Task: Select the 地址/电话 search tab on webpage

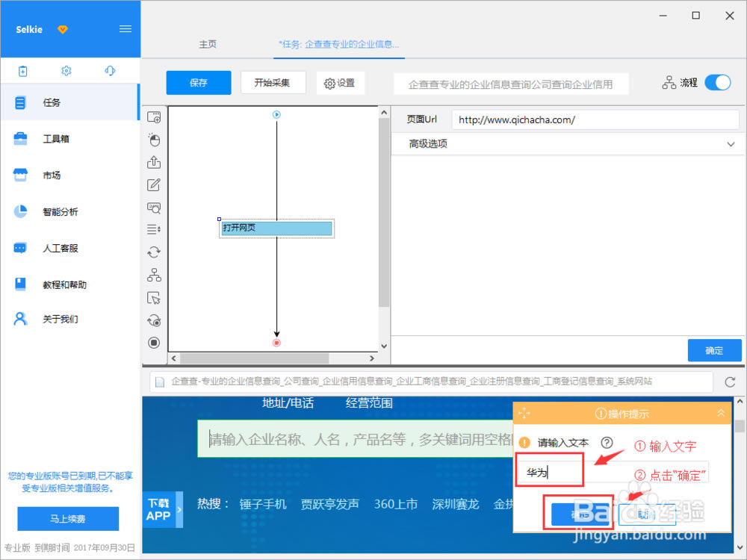Action: click(288, 403)
